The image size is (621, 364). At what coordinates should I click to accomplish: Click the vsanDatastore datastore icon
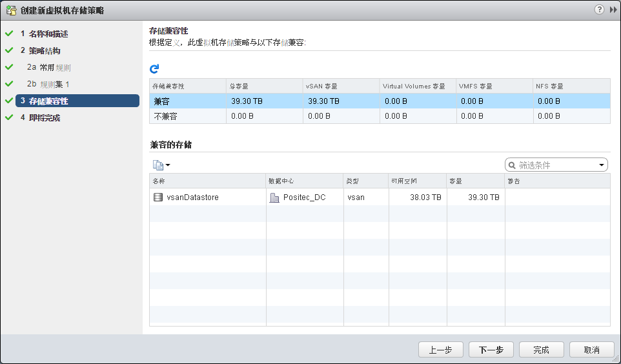[x=158, y=197]
